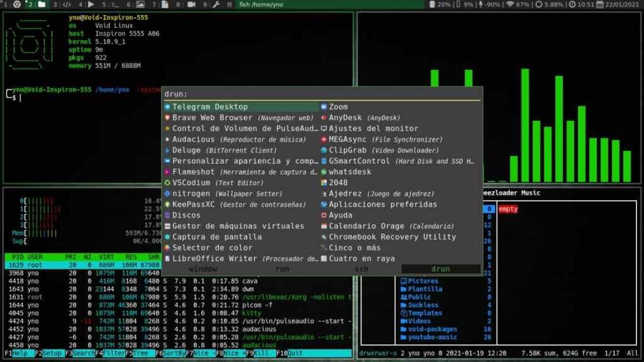Launch VSCodium text editor

click(x=195, y=183)
